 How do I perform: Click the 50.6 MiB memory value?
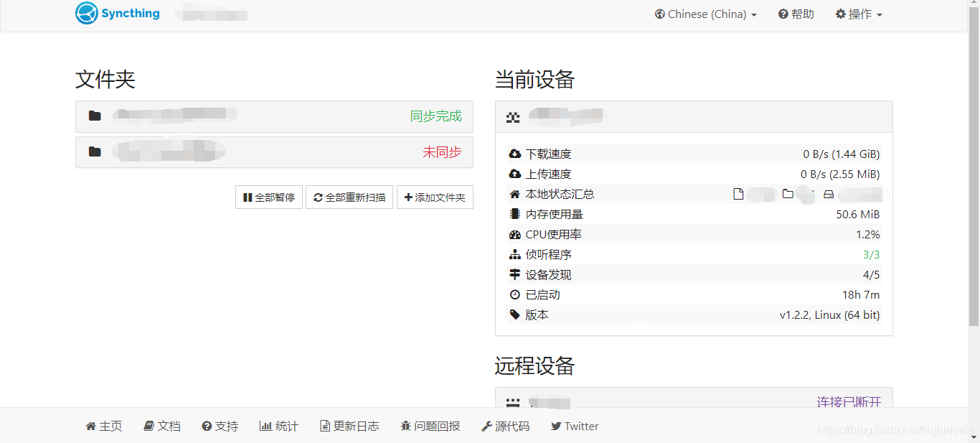[858, 215]
